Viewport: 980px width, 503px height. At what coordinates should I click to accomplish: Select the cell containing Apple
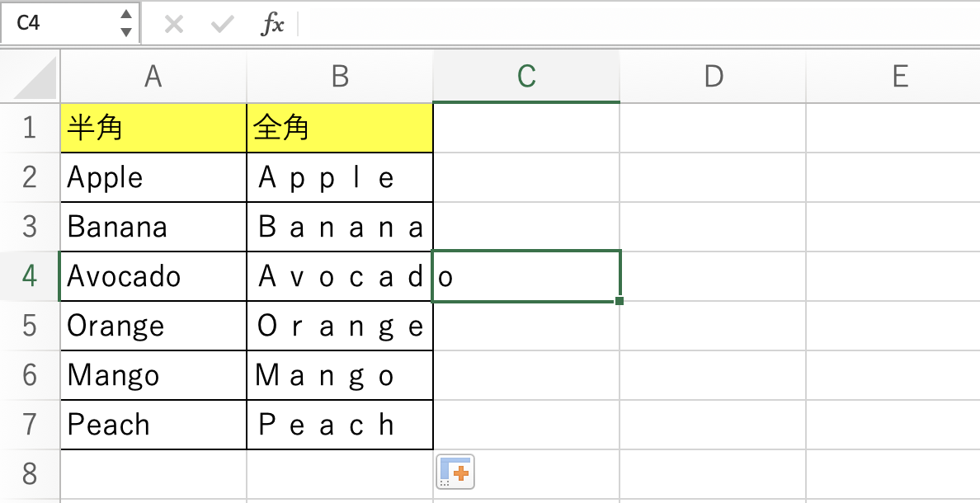(x=152, y=177)
